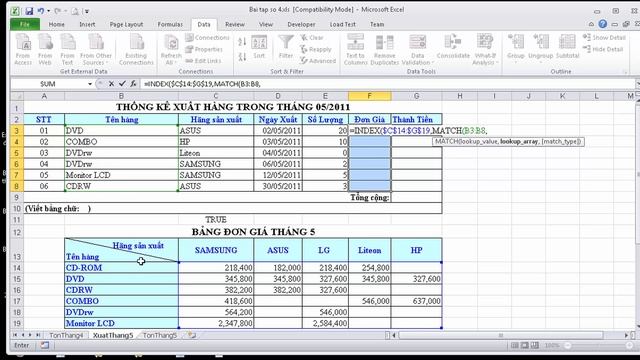Select cell containing SAMSUNG header
Image resolution: width=640 pixels, height=360 pixels.
tap(216, 250)
